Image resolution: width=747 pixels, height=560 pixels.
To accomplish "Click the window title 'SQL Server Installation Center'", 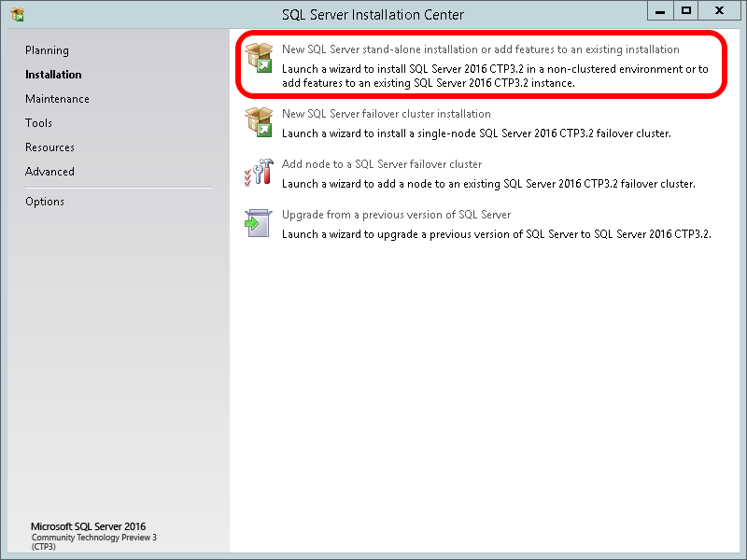I will pos(373,15).
